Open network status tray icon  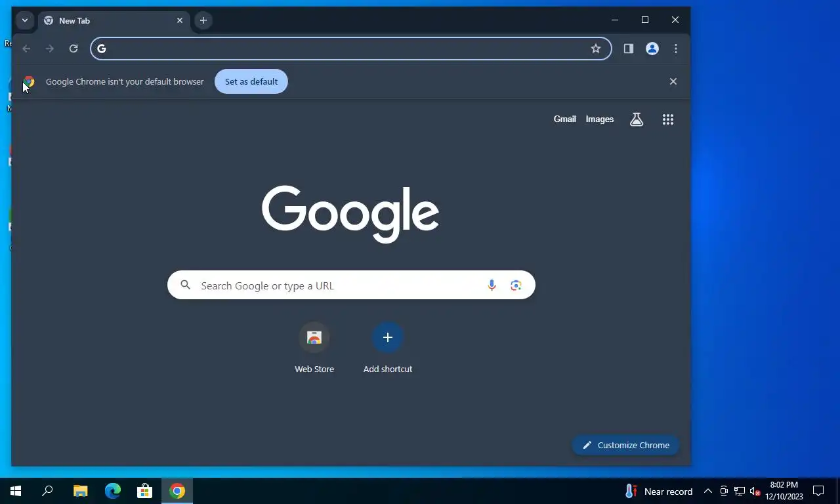coord(740,491)
